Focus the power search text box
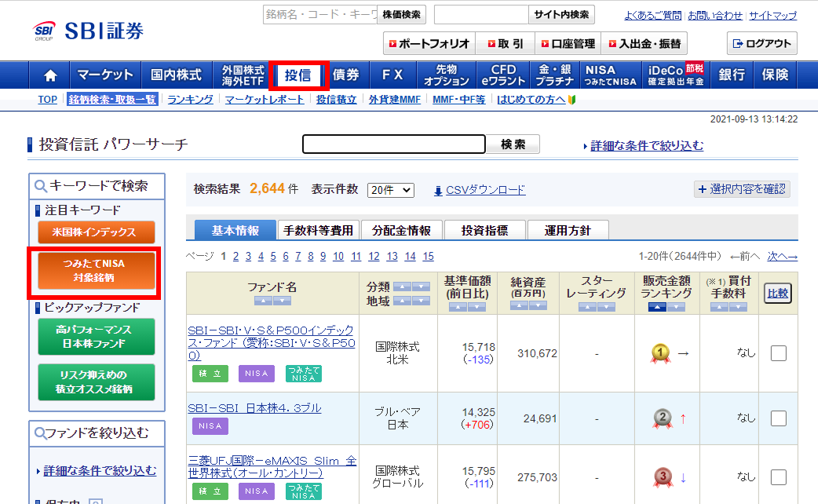Screen dimensions: 818x504 click(394, 144)
